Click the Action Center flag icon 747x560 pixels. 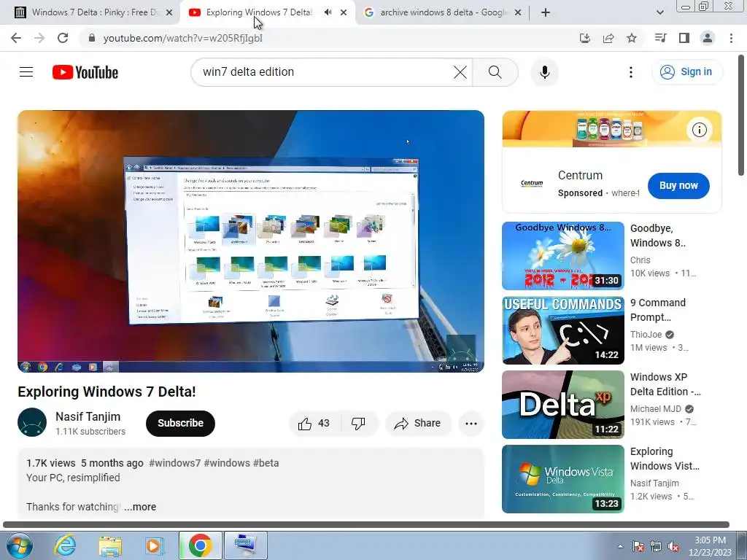point(638,546)
